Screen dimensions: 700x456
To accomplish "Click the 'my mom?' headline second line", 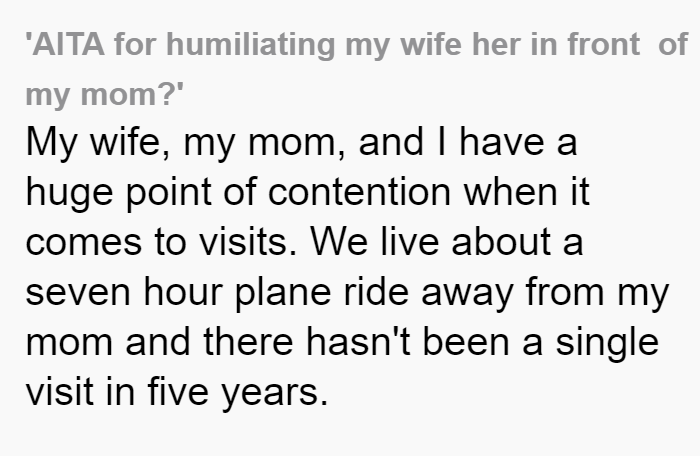I will pyautogui.click(x=104, y=95).
